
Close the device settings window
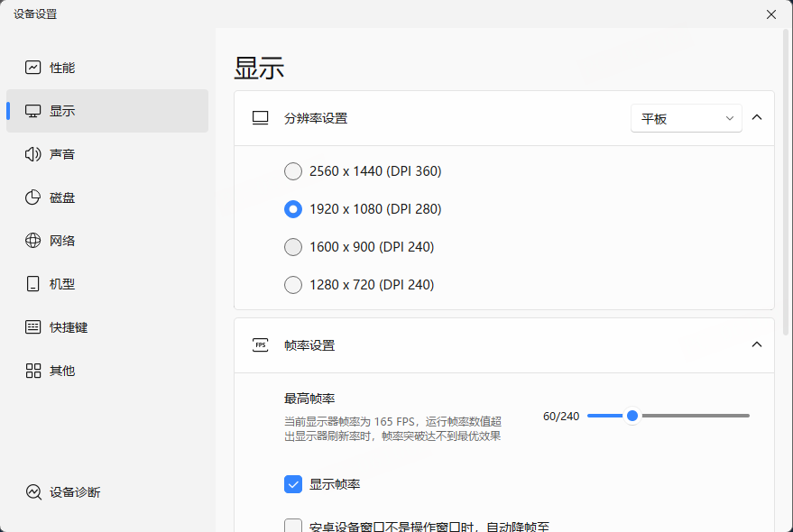771,14
